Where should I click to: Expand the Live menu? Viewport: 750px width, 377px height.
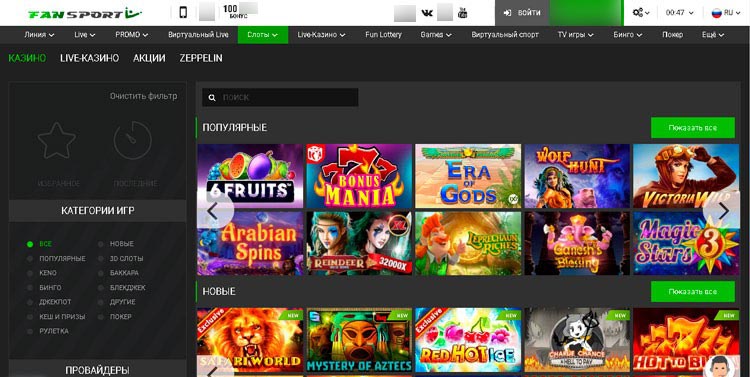click(85, 34)
